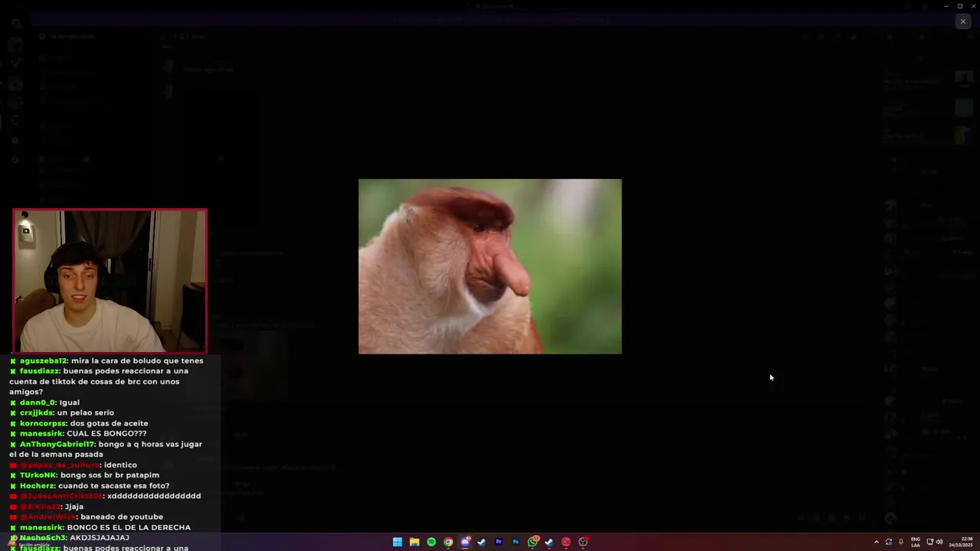Close the enlarged monkey image viewer
Screen dimensions: 980x551
(x=962, y=21)
